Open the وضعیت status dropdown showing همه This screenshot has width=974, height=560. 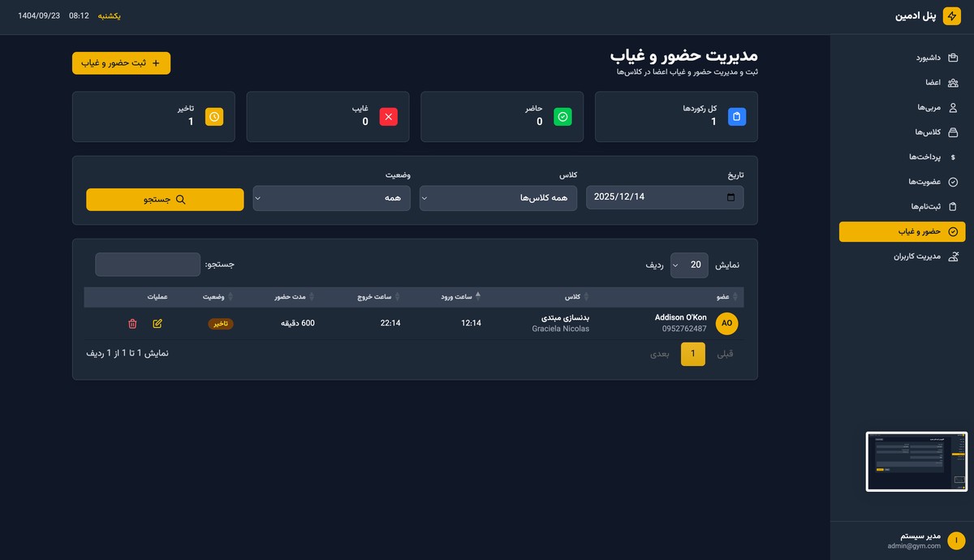click(330, 197)
